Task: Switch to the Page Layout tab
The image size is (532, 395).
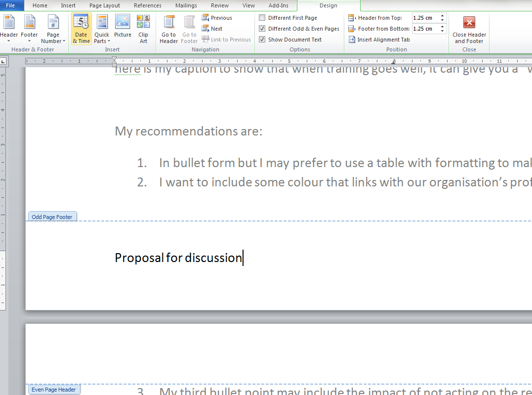Action: [x=105, y=5]
